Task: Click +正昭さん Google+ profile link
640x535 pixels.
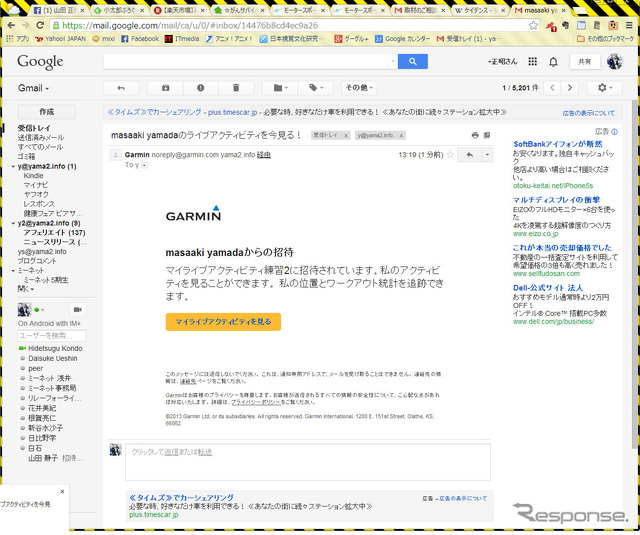Action: click(502, 62)
